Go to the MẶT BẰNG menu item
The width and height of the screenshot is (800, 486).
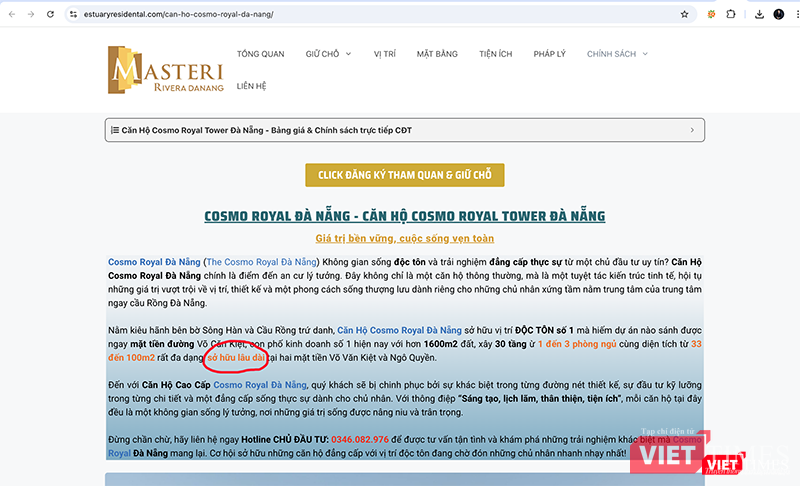437,54
